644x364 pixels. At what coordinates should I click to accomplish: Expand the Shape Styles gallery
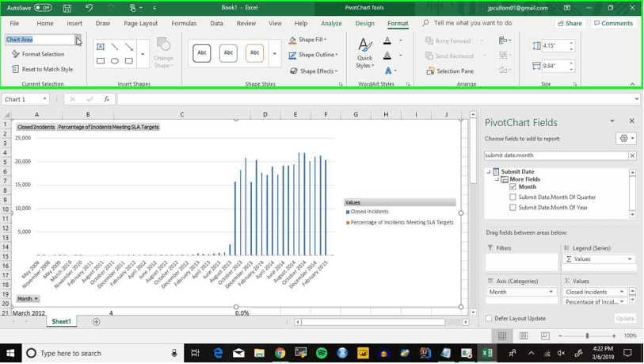coord(274,54)
